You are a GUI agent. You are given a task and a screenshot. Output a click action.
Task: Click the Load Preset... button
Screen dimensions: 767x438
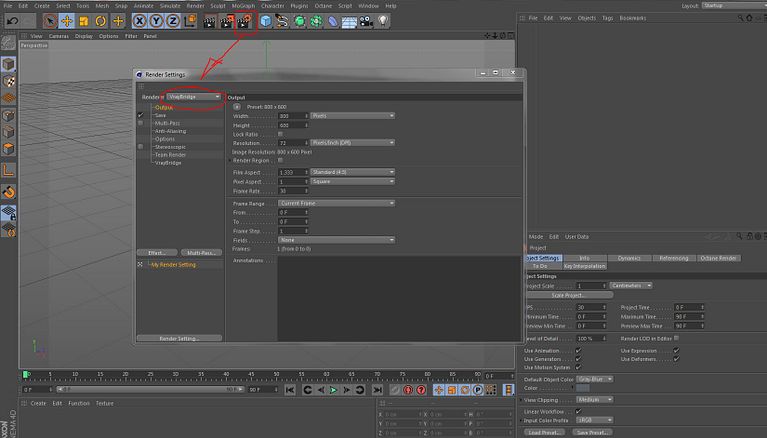(544, 433)
